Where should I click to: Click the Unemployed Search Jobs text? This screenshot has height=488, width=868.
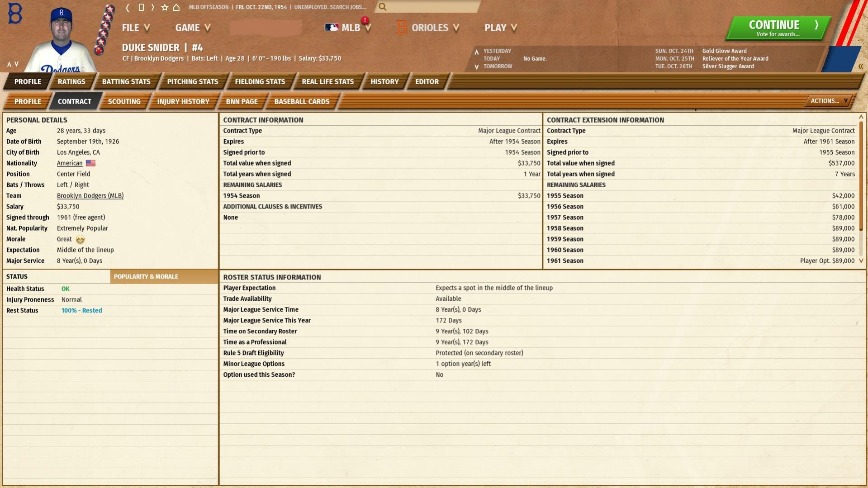pyautogui.click(x=330, y=7)
